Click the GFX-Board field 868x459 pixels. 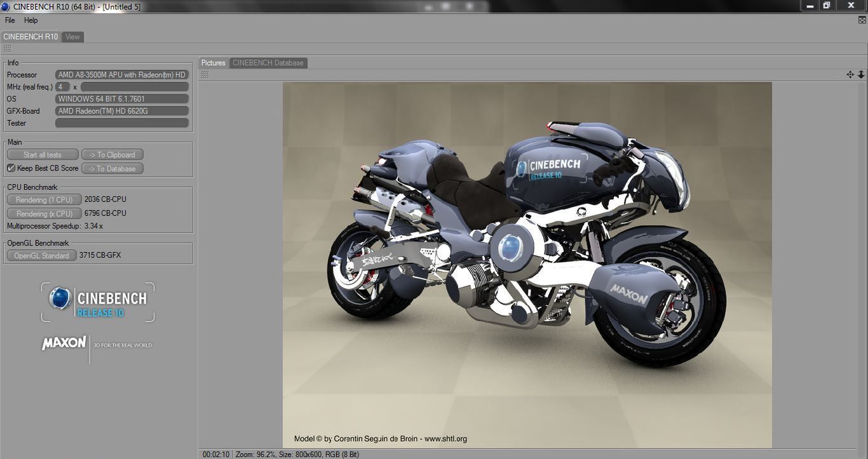pos(122,111)
